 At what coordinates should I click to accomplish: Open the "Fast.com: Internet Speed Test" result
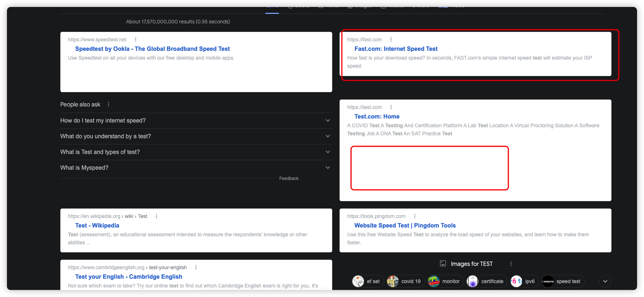pyautogui.click(x=396, y=49)
